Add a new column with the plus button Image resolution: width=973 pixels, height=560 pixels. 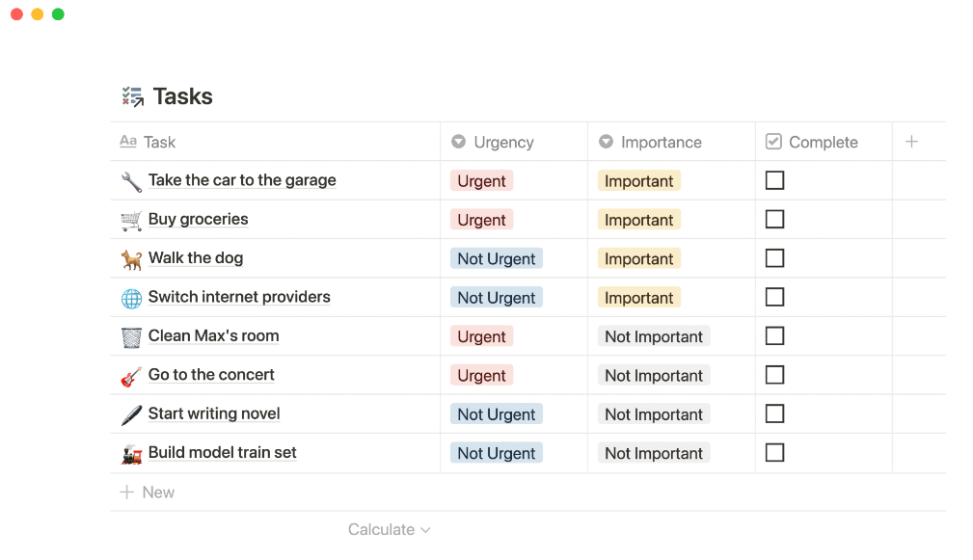pos(910,142)
